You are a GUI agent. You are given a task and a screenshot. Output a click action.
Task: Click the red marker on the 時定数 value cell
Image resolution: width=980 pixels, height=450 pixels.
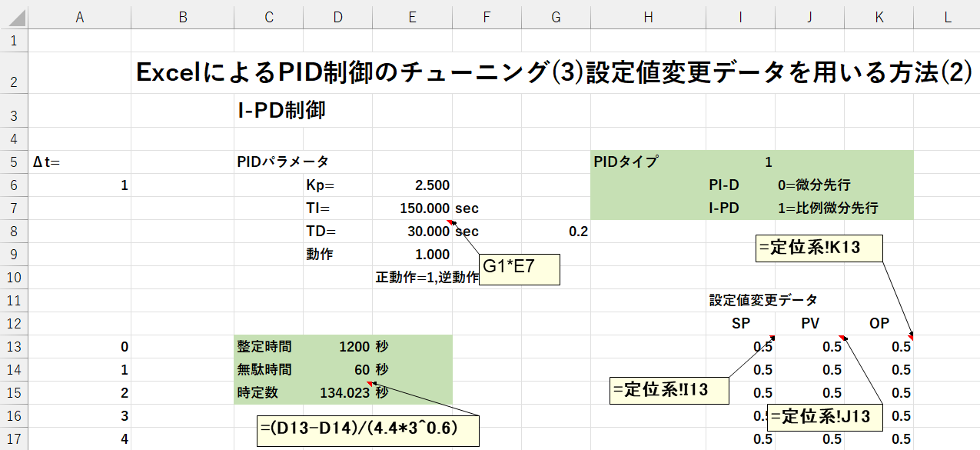370,385
